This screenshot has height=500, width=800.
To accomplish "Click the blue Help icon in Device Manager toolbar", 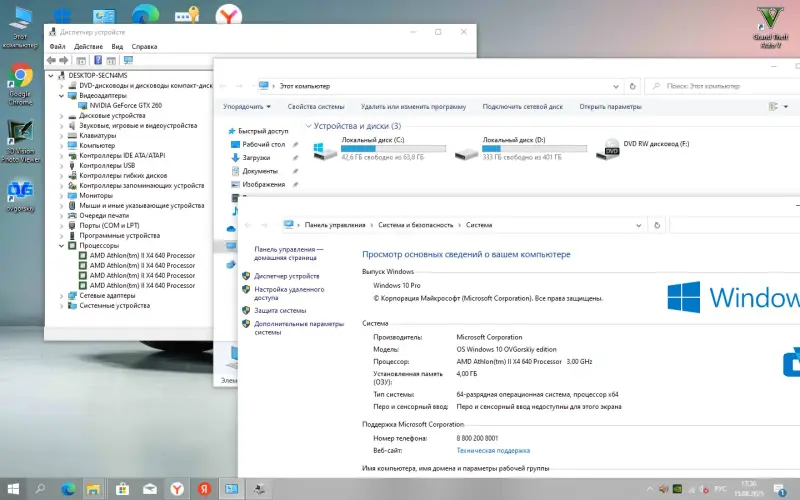I will tap(98, 60).
